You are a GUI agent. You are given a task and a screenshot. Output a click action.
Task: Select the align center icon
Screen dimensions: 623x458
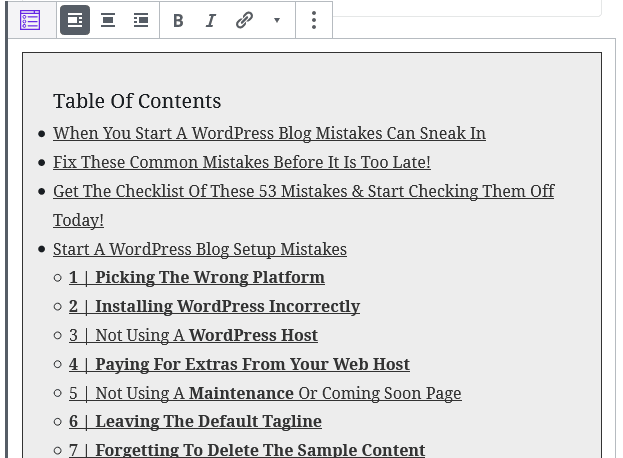pyautogui.click(x=108, y=20)
